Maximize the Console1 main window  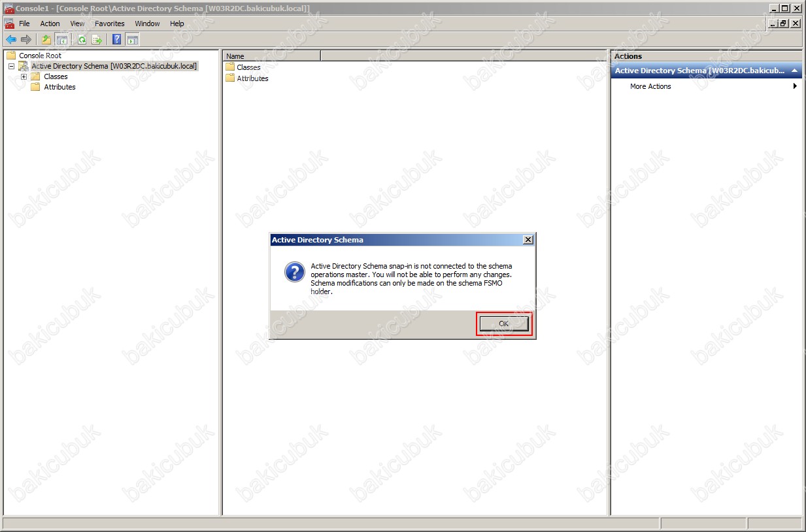pyautogui.click(x=785, y=8)
